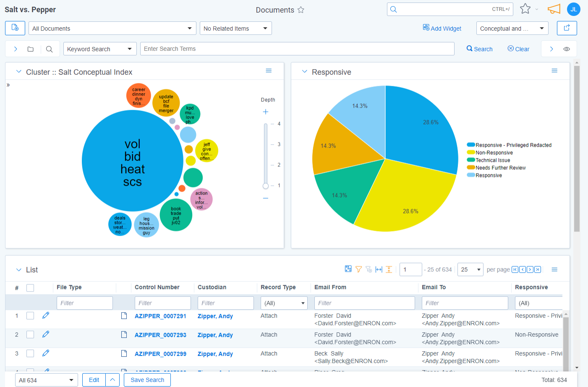The width and height of the screenshot is (588, 387).
Task: Activate the sampling dice icon above the list
Action: coord(348,269)
